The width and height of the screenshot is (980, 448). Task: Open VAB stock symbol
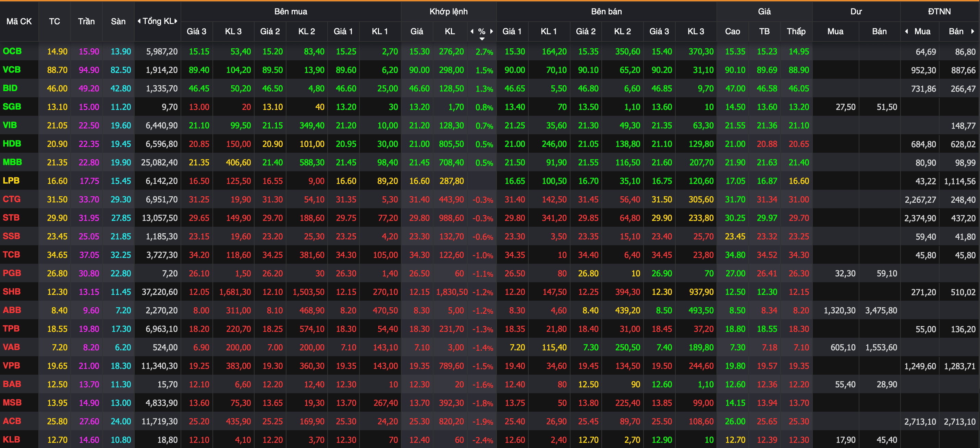tap(11, 347)
